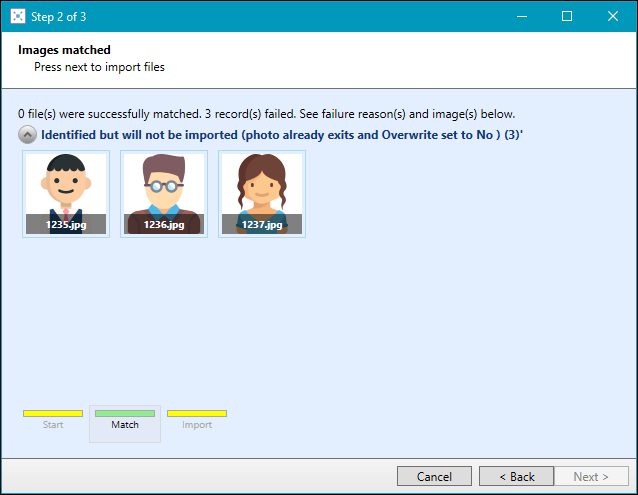Click the green progress bar above Match

125,413
